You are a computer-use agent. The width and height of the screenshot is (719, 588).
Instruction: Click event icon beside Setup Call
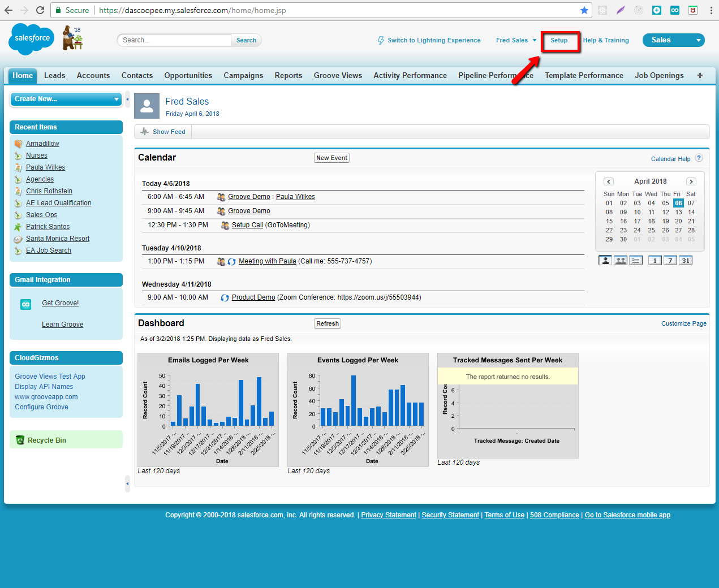tap(225, 225)
